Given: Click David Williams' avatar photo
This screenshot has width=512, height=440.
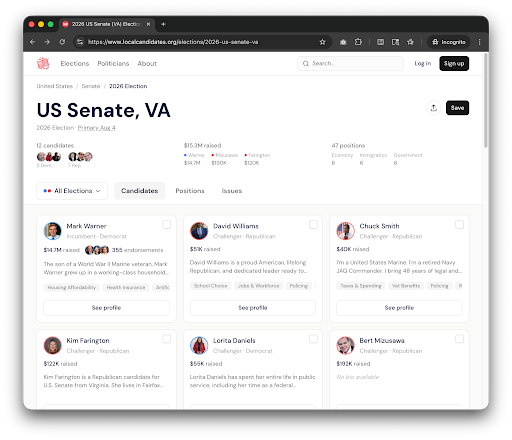Looking at the screenshot, I should point(199,231).
